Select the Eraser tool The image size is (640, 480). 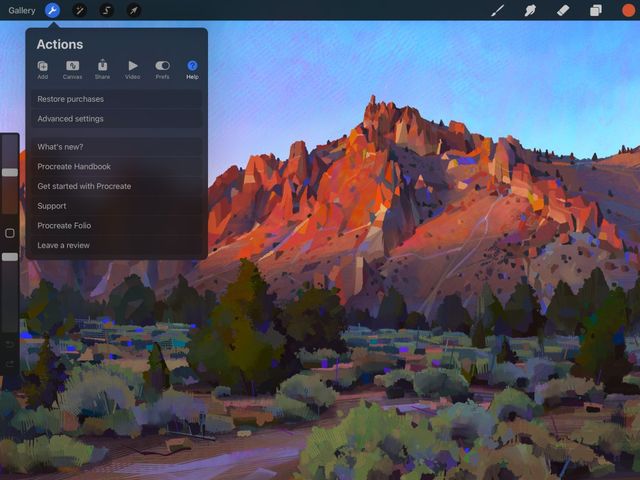point(563,10)
